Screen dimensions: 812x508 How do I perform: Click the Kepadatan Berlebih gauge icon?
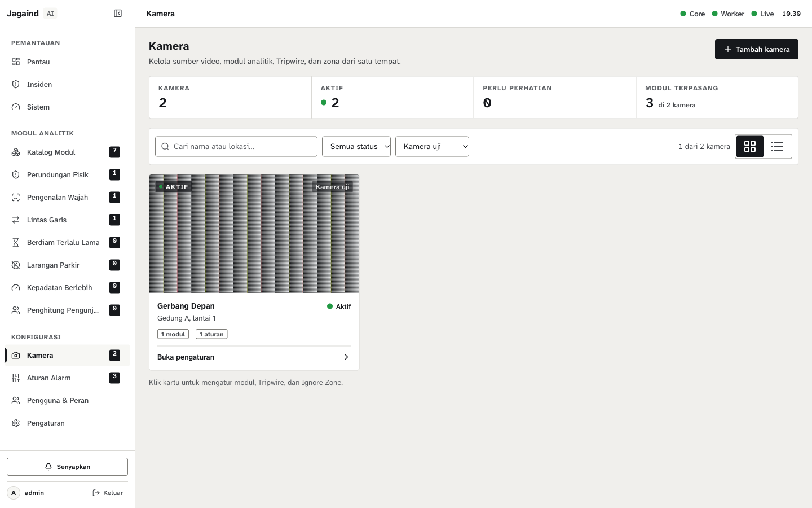pos(16,287)
